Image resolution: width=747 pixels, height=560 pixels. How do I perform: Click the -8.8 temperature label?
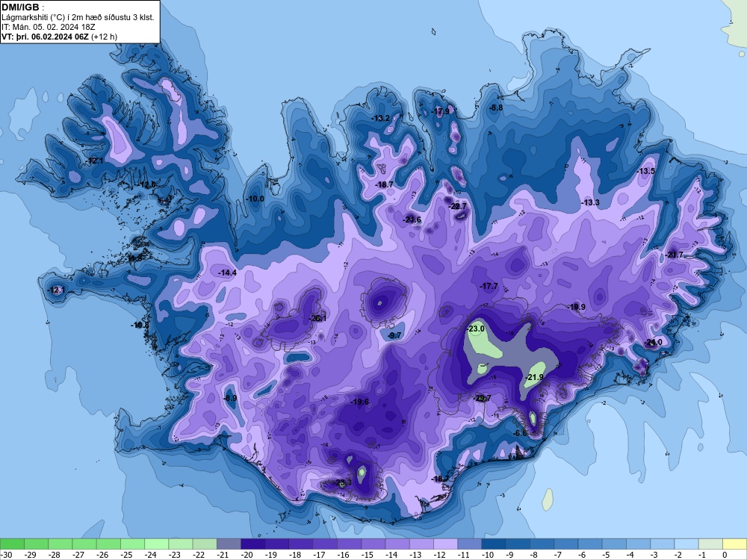496,108
